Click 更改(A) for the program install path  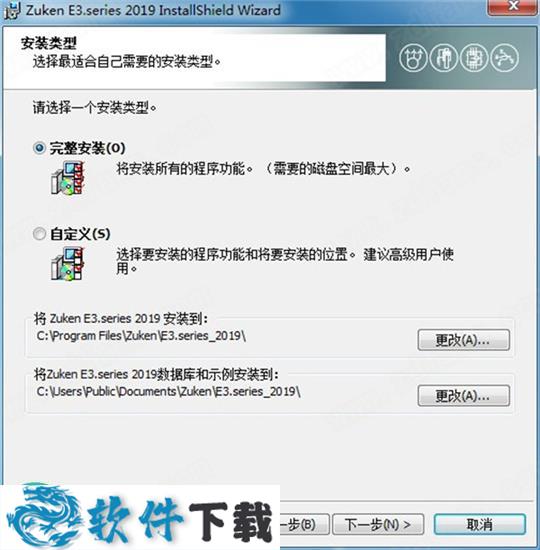(464, 340)
